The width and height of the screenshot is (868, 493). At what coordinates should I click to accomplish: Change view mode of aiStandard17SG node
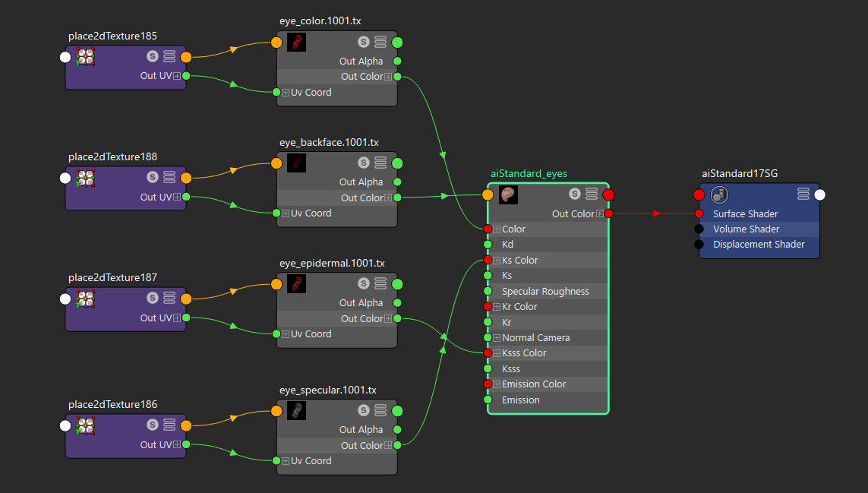tap(803, 194)
